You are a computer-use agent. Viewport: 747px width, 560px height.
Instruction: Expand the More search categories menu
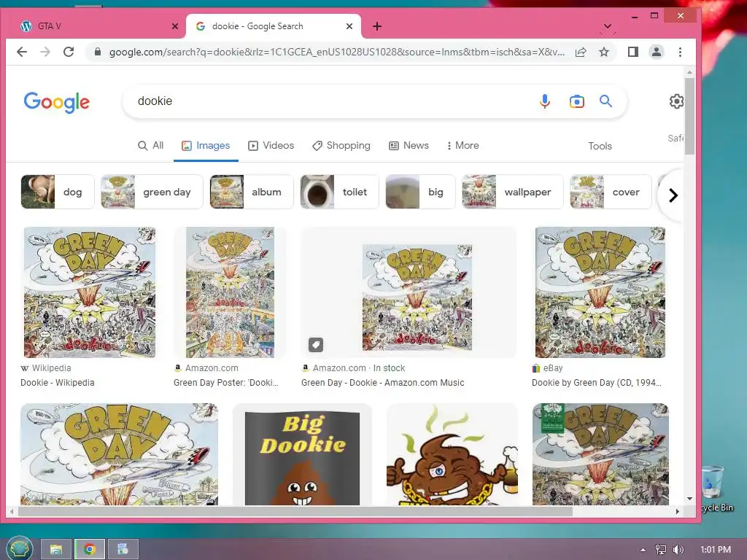tap(462, 146)
